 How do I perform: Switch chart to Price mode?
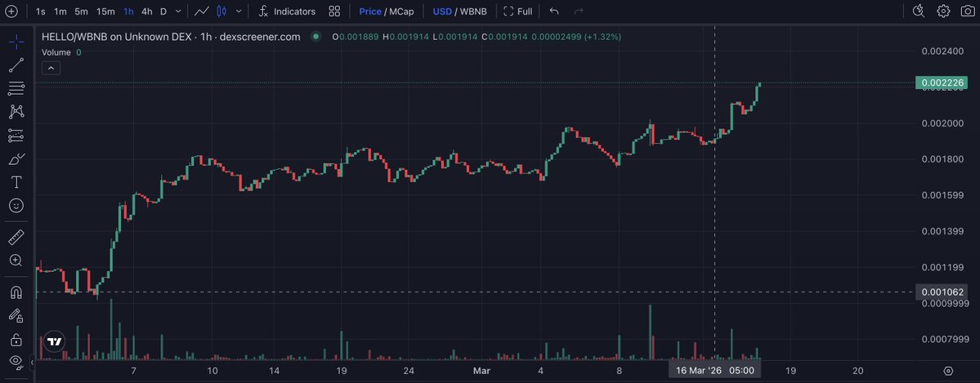(370, 11)
